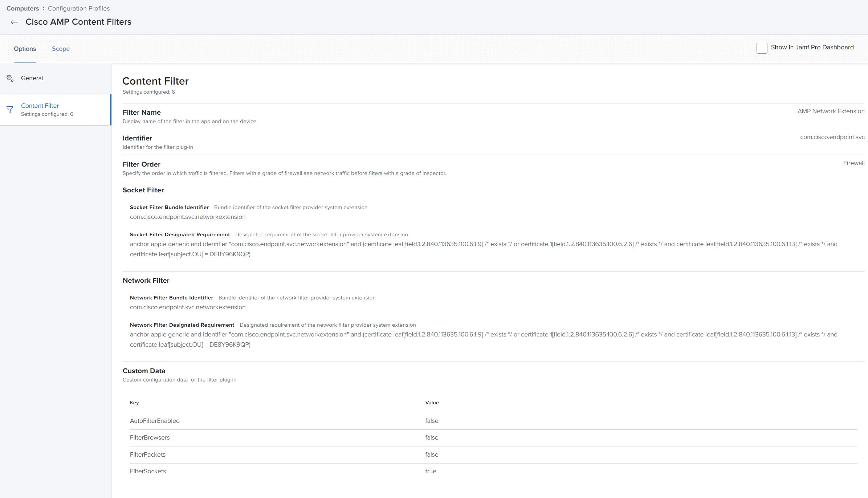Viewport: 868px width, 498px height.
Task: Click the Content Filter main heading
Action: [155, 81]
